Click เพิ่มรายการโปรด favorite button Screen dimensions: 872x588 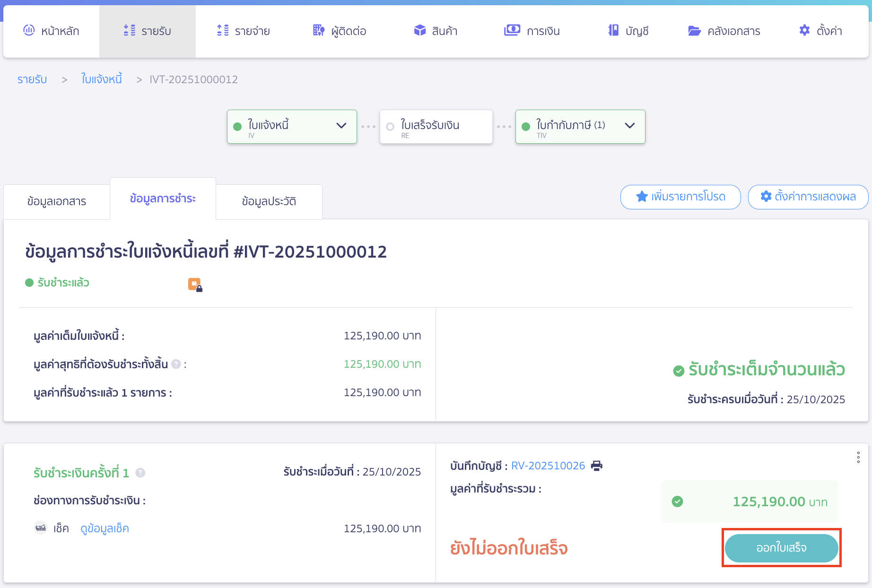680,197
